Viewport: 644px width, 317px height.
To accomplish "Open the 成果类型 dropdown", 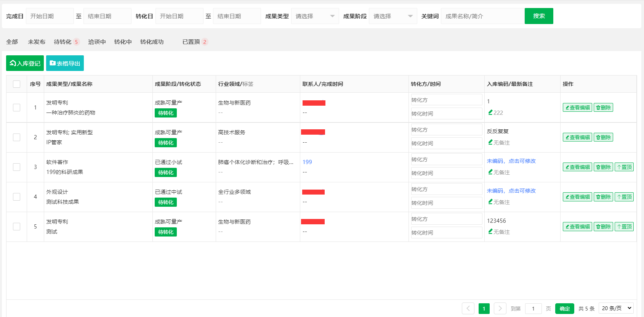I will [315, 16].
